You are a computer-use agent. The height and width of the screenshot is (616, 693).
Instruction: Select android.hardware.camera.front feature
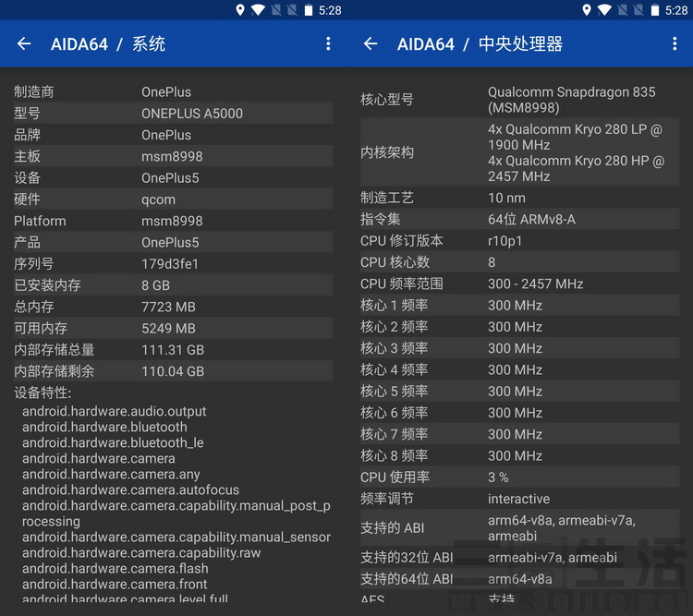tap(115, 585)
